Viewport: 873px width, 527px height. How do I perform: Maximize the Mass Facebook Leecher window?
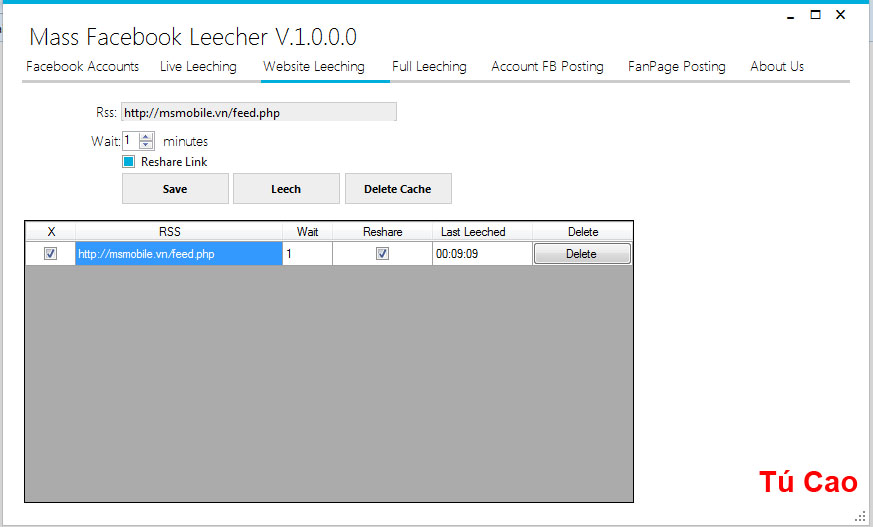coord(816,15)
